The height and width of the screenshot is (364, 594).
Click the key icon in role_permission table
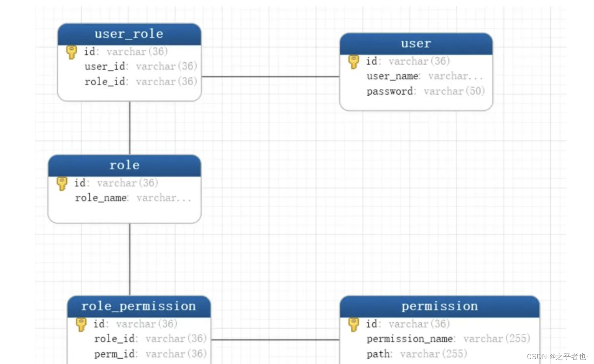(x=81, y=324)
